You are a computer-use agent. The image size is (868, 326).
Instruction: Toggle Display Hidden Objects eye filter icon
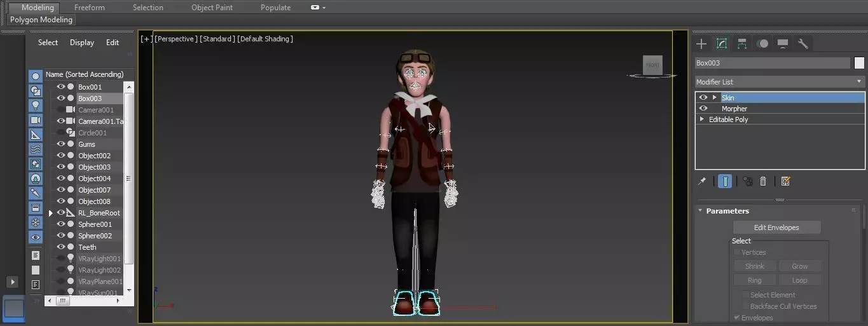click(36, 237)
